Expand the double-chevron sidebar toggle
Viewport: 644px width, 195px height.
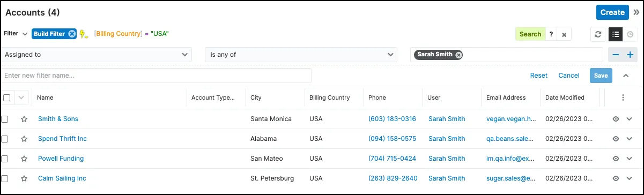click(x=636, y=12)
